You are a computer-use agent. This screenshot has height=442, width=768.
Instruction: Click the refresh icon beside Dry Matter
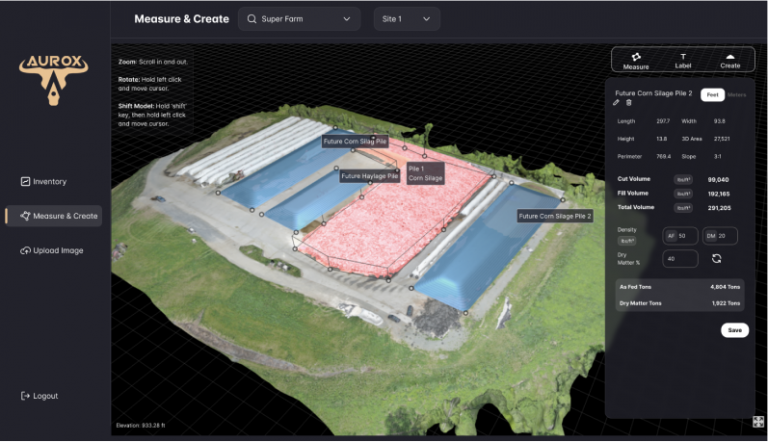716,258
